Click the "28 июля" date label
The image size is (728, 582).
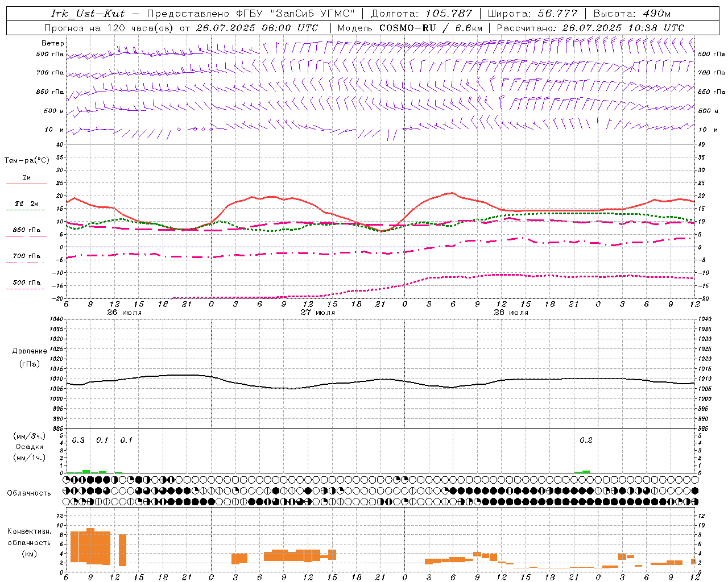click(x=511, y=313)
